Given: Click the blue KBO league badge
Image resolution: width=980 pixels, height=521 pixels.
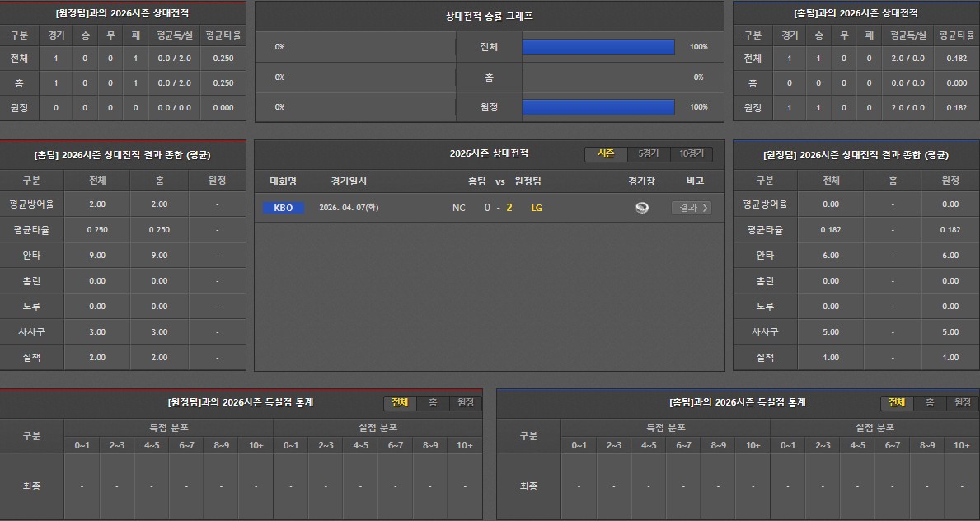Looking at the screenshot, I should click(x=283, y=208).
